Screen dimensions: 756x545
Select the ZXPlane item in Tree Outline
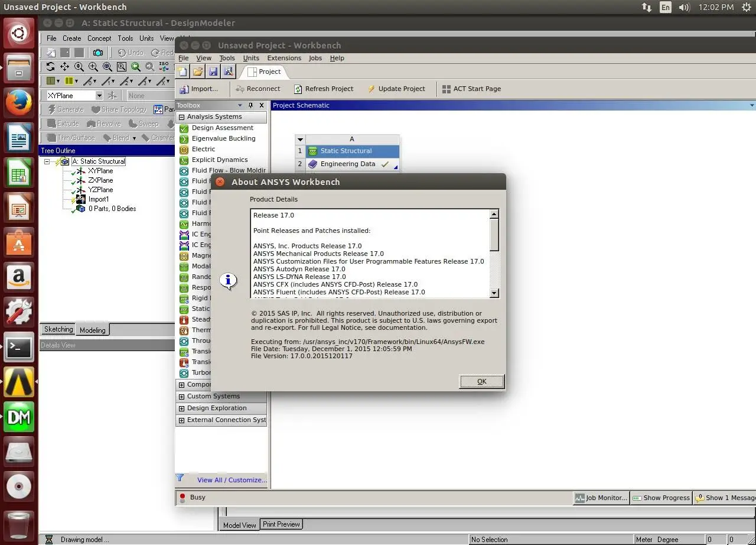tap(100, 180)
